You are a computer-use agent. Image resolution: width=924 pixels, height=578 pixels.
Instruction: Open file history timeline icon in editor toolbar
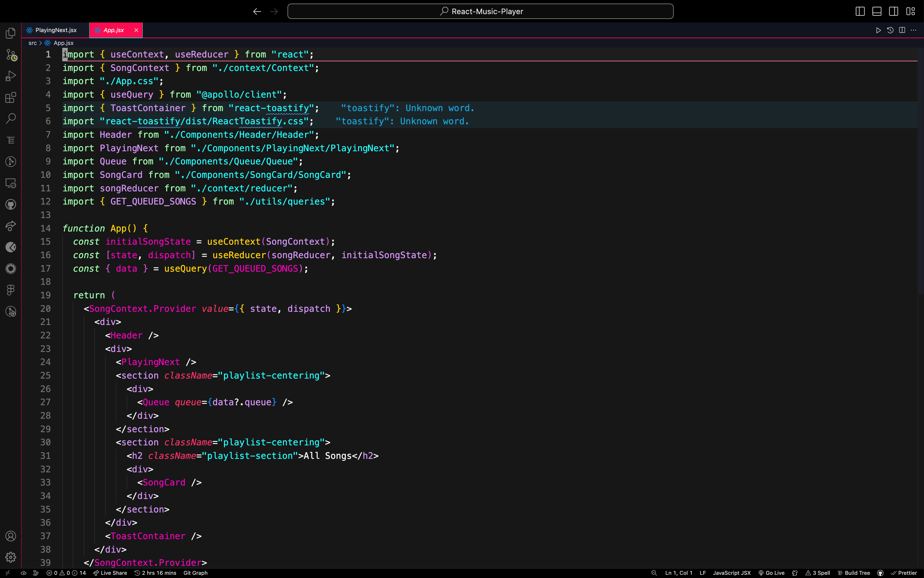click(890, 30)
